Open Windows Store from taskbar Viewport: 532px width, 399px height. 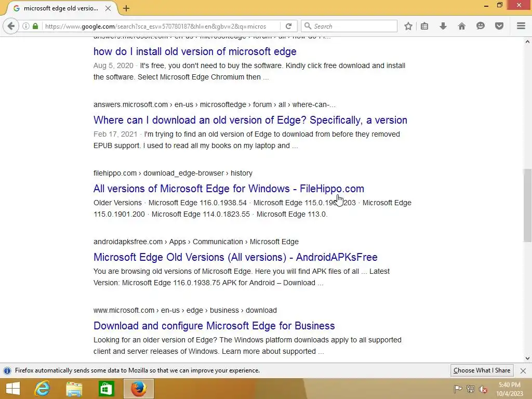[106, 389]
